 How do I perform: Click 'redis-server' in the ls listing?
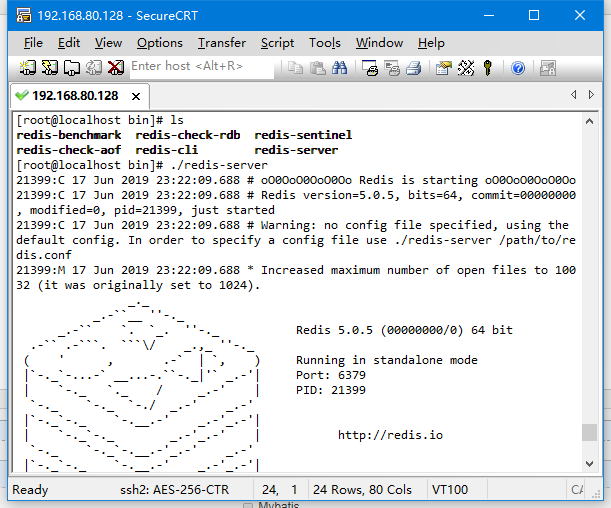point(296,150)
